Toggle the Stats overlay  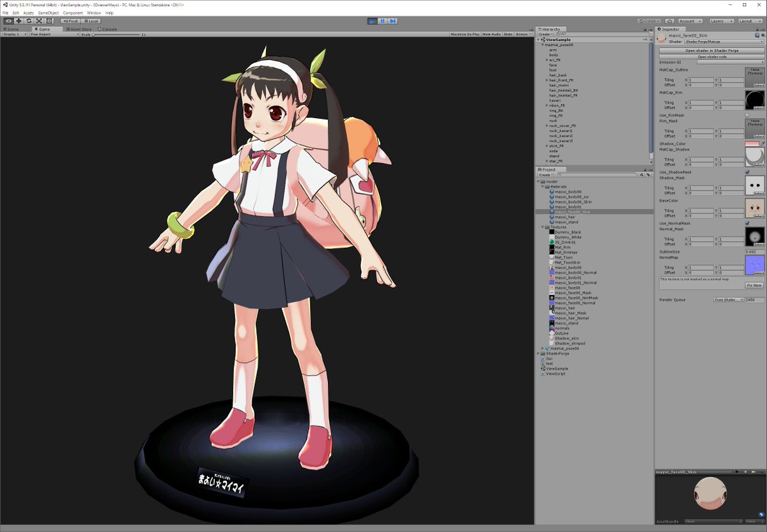(x=508, y=34)
